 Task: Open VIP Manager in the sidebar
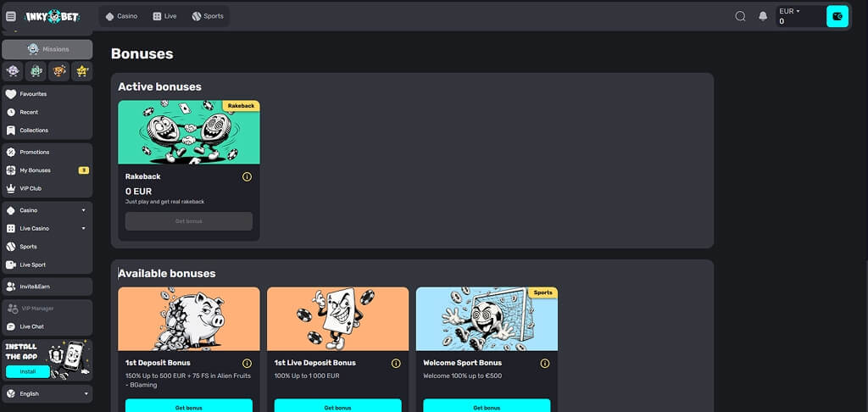(47, 309)
